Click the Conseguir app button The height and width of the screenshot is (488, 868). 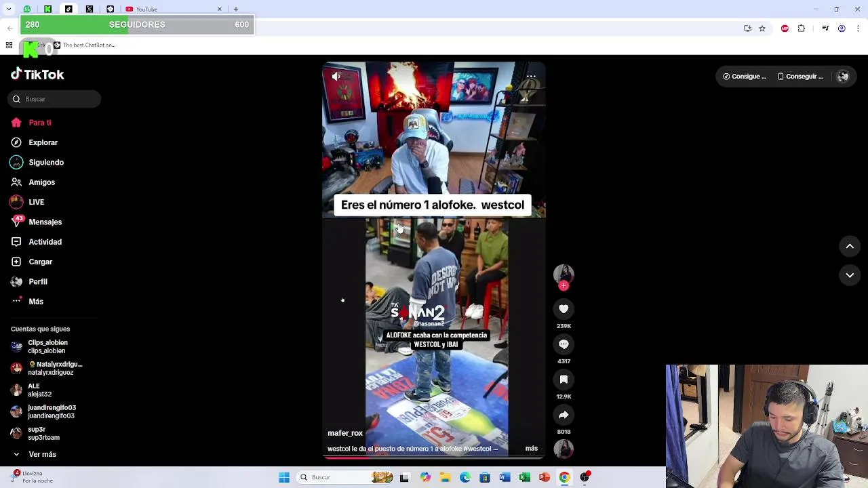800,77
